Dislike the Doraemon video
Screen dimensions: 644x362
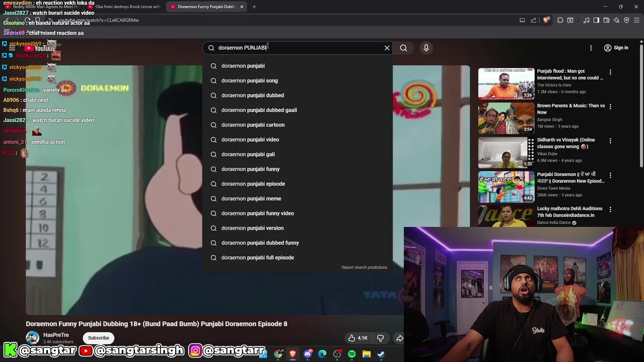(x=380, y=338)
